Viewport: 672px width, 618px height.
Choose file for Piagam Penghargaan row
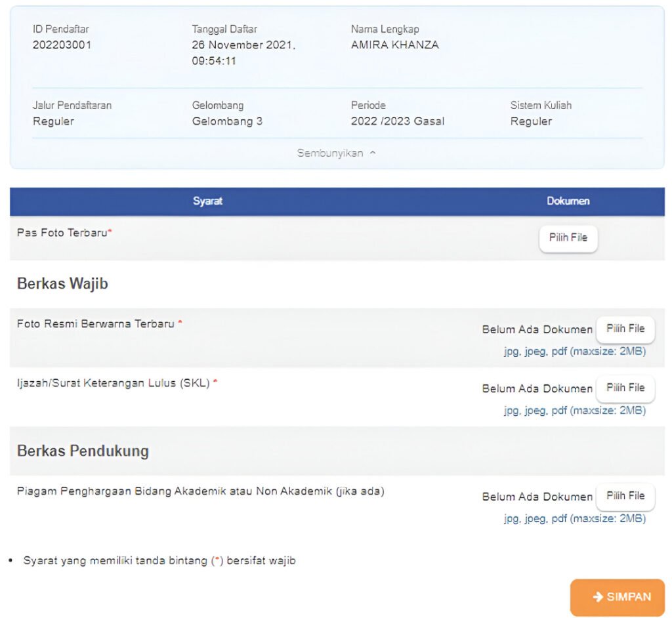coord(625,496)
